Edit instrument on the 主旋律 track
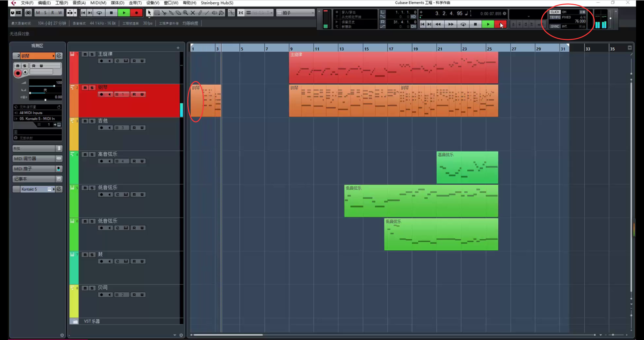644x340 pixels. coord(117,61)
